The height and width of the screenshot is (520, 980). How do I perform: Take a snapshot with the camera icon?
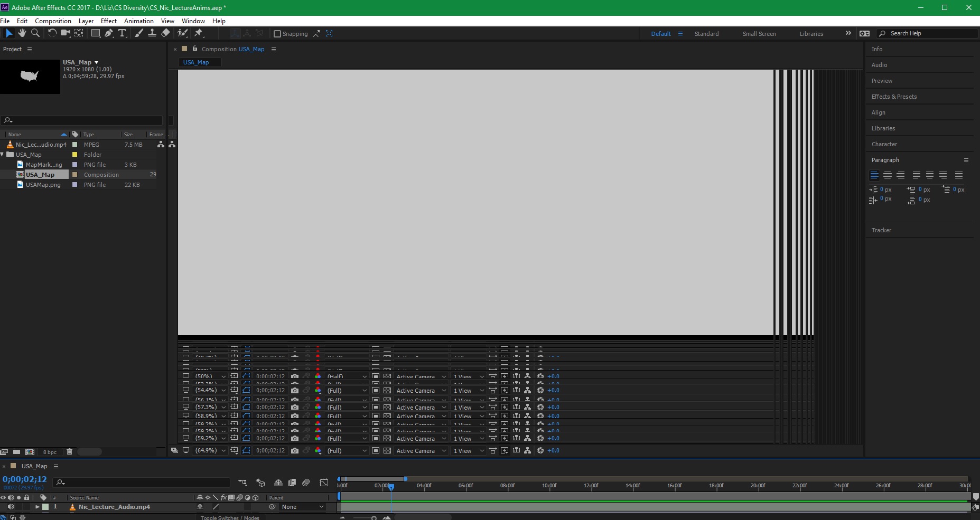[295, 450]
